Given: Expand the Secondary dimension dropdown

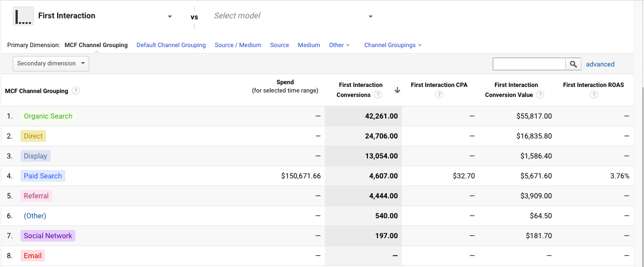Looking at the screenshot, I should click(x=50, y=64).
